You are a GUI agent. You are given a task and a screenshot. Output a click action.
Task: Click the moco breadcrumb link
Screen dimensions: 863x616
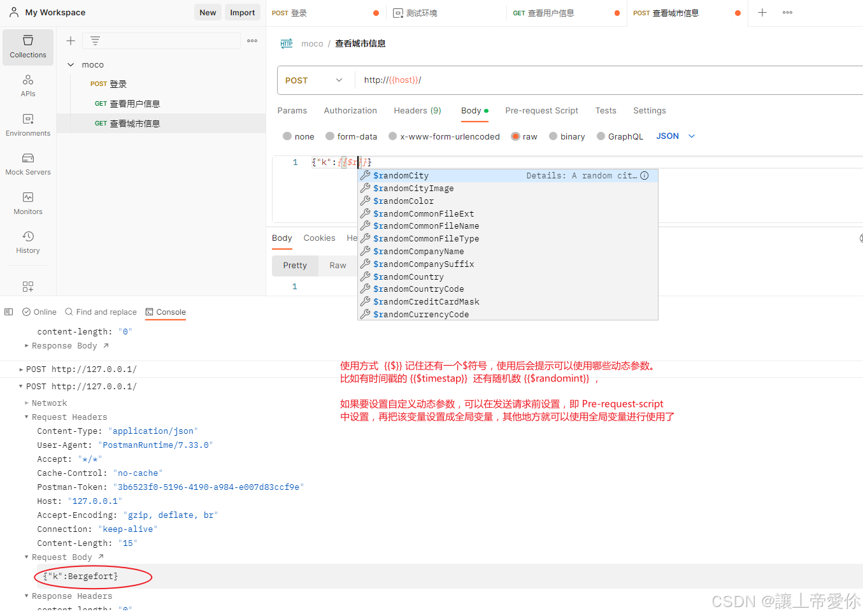[312, 44]
